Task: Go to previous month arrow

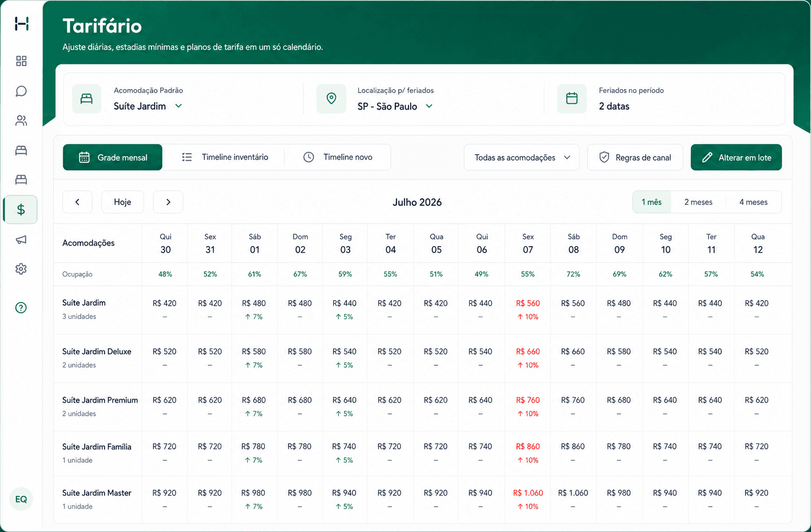Action: pyautogui.click(x=77, y=202)
